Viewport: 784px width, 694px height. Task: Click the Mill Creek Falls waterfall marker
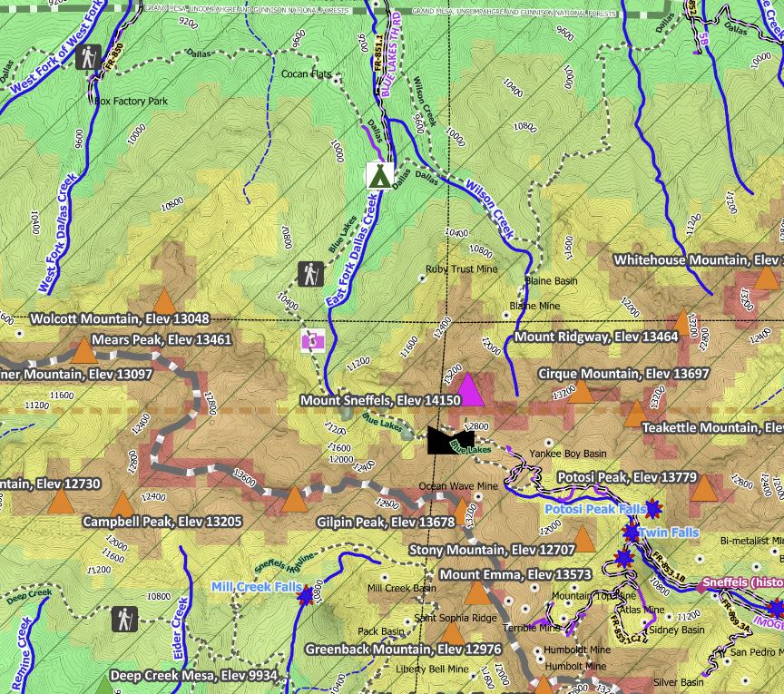305,595
